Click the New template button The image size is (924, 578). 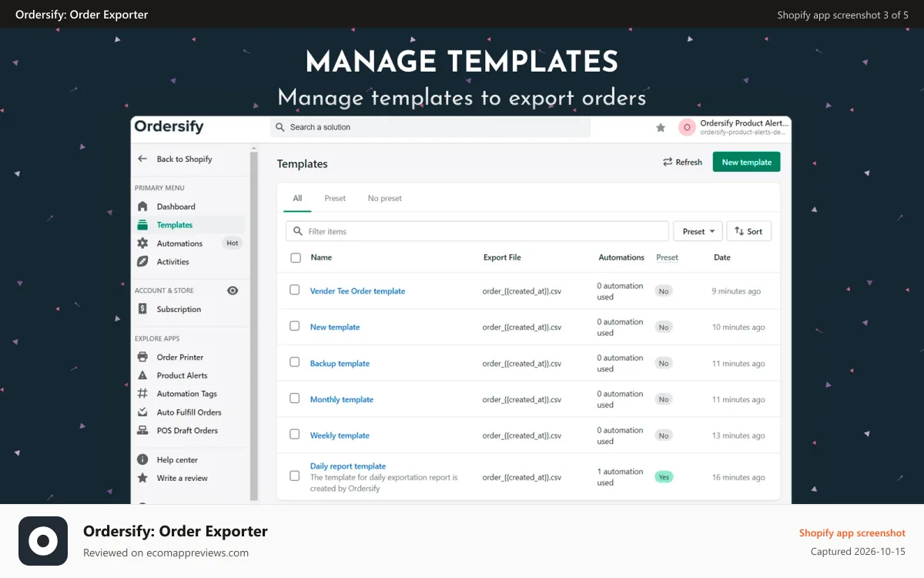click(x=746, y=162)
